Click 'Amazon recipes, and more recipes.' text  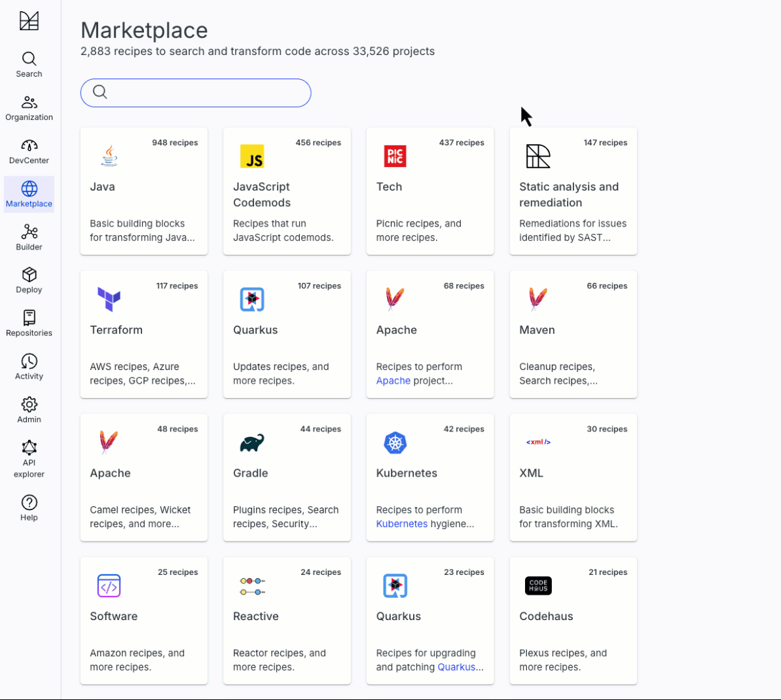point(137,660)
